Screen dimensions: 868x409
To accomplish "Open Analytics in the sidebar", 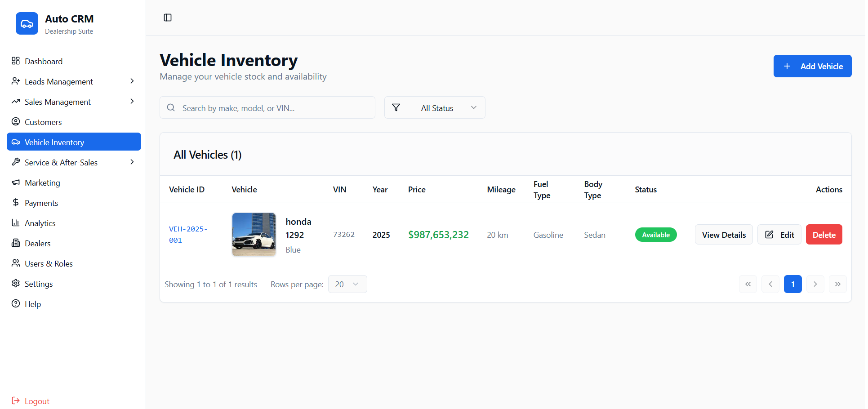I will (x=40, y=223).
